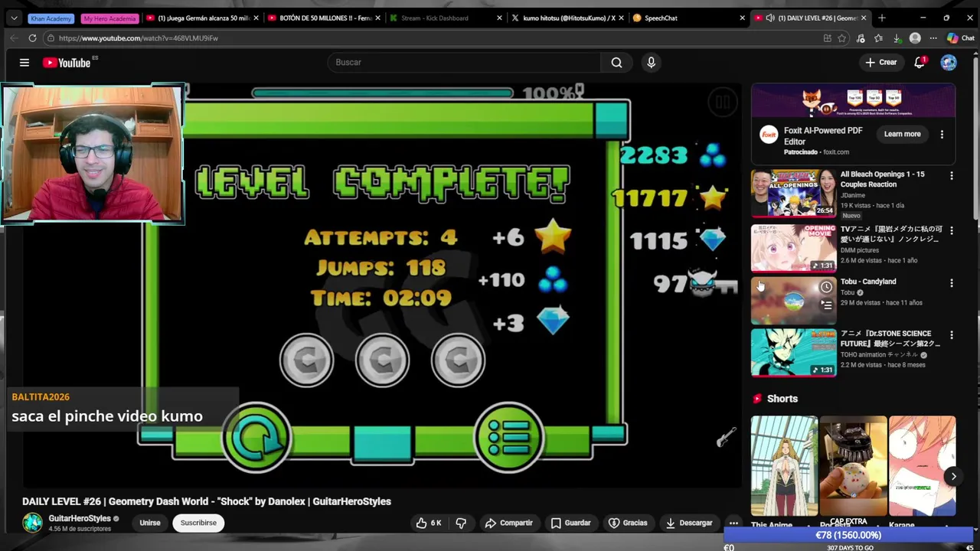Open options menu for the Foxit ad
The image size is (980, 551).
[x=942, y=134]
